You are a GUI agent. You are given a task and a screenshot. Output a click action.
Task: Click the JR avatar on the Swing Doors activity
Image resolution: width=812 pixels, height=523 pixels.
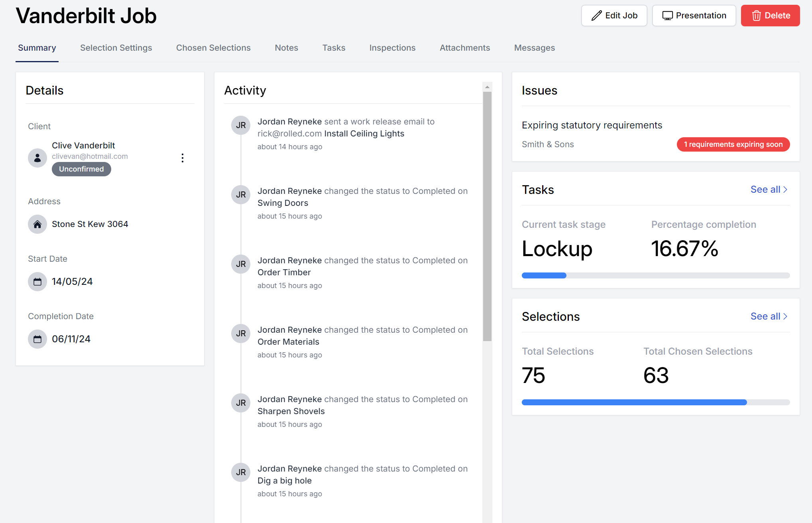pyautogui.click(x=240, y=194)
